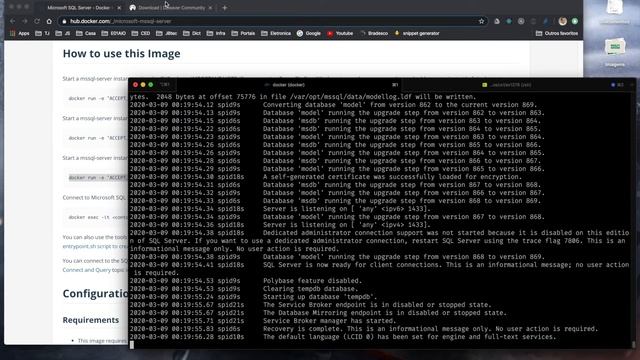The image size is (640, 360).
Task: Select the docker (docker) terminal tab
Action: pyautogui.click(x=288, y=85)
